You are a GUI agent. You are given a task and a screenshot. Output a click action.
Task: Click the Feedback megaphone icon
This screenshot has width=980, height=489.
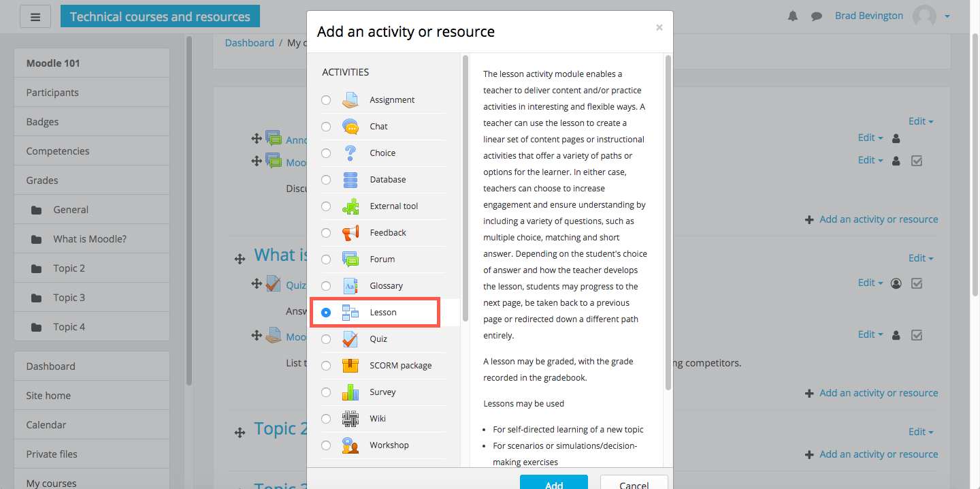tap(350, 233)
